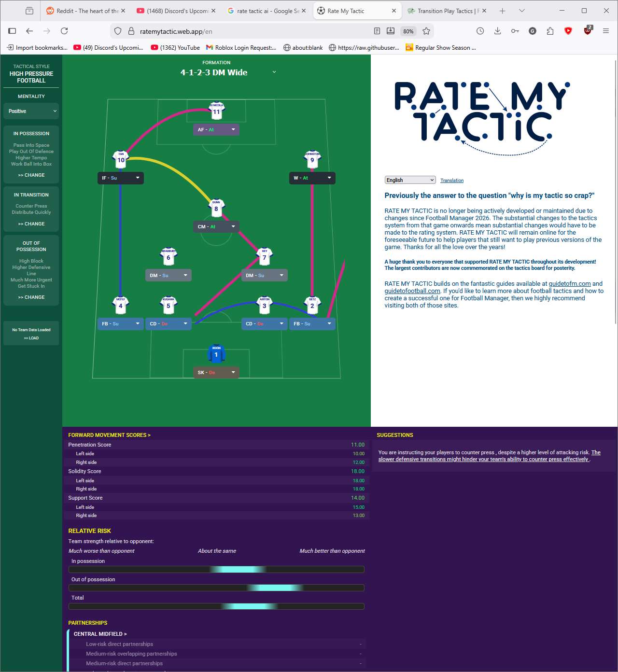The image size is (618, 672).
Task: Change language using the English dropdown
Action: (x=410, y=180)
